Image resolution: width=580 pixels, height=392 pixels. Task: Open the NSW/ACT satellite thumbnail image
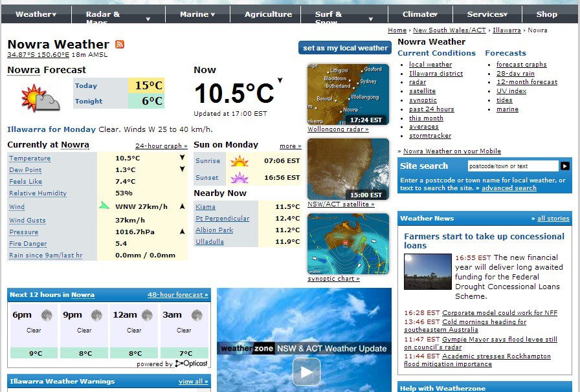tap(348, 169)
